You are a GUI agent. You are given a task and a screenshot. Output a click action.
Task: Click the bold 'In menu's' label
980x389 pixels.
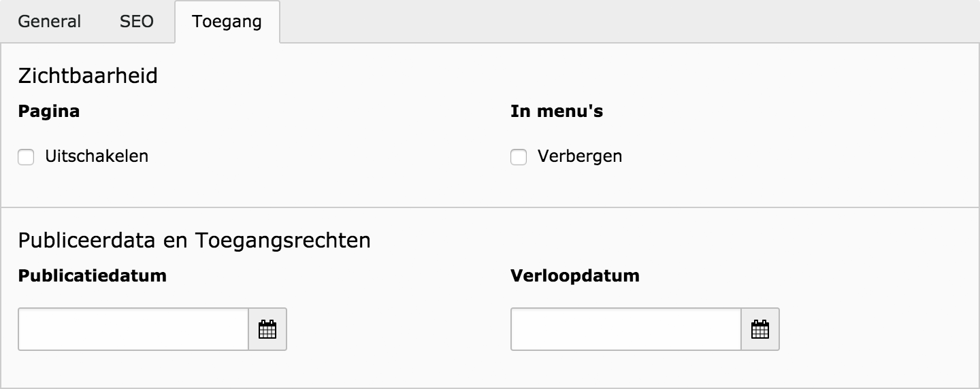click(557, 111)
